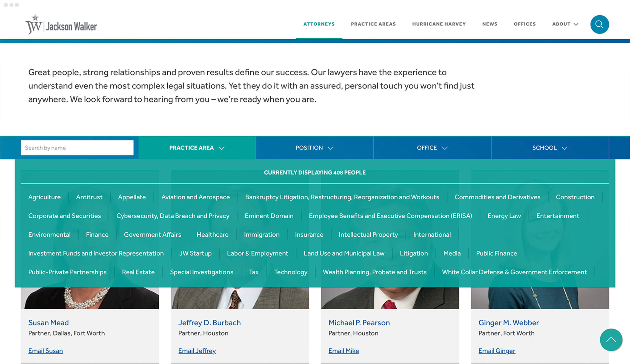The height and width of the screenshot is (364, 630).
Task: Click the Email Susan link
Action: [45, 351]
